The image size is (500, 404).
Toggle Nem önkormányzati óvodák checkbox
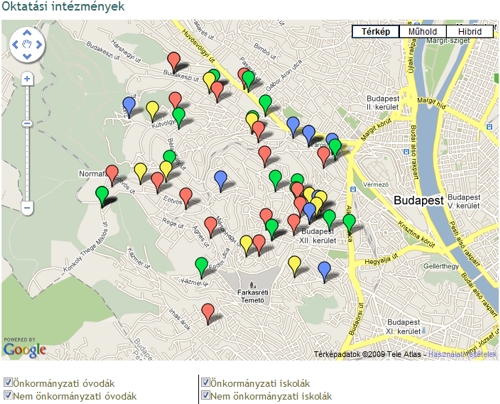click(8, 395)
